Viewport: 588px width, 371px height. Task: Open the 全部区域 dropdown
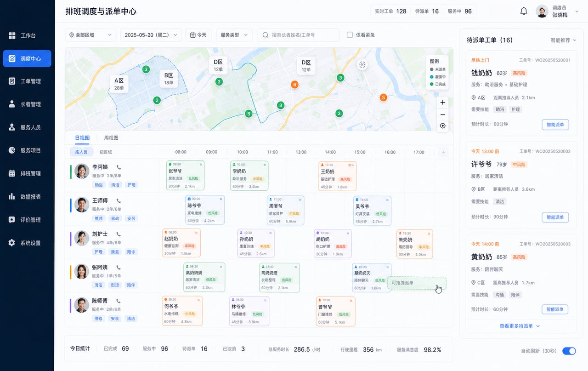pos(90,35)
